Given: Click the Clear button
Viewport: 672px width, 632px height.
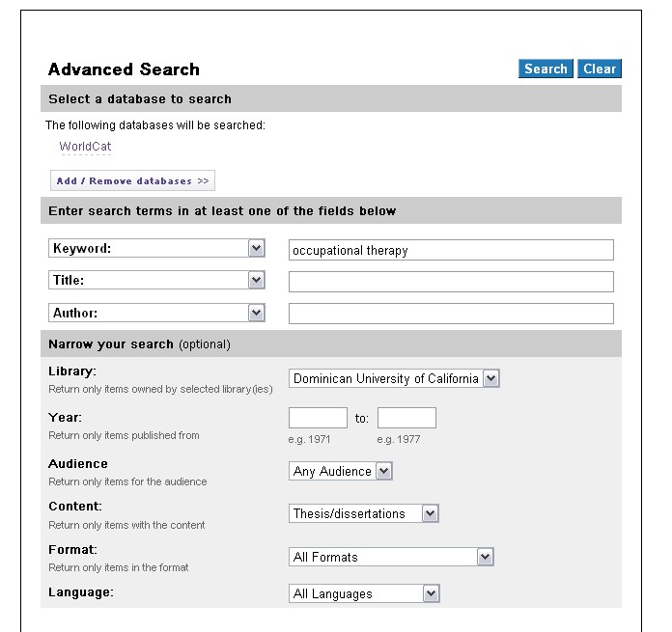Looking at the screenshot, I should (600, 69).
